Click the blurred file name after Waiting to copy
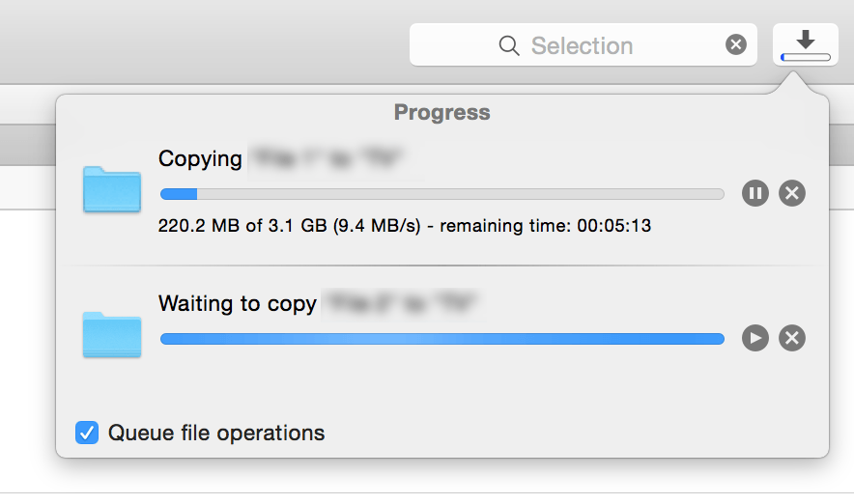The width and height of the screenshot is (854, 504). click(x=400, y=303)
